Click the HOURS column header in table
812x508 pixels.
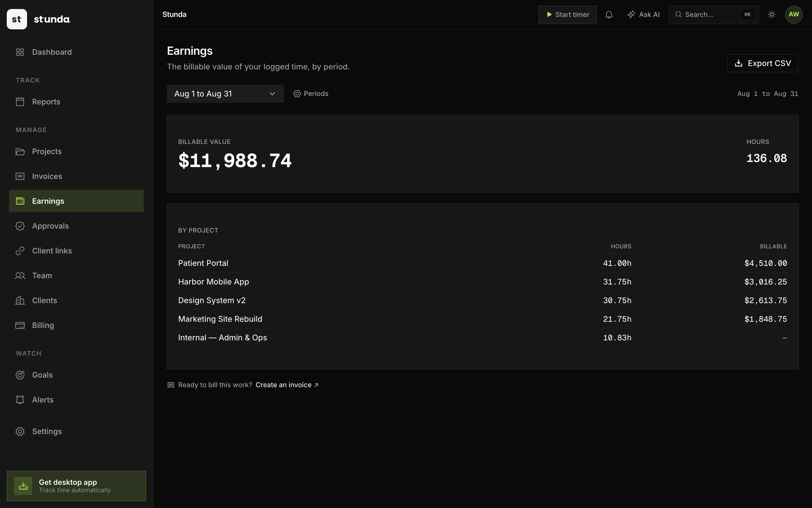pos(621,246)
